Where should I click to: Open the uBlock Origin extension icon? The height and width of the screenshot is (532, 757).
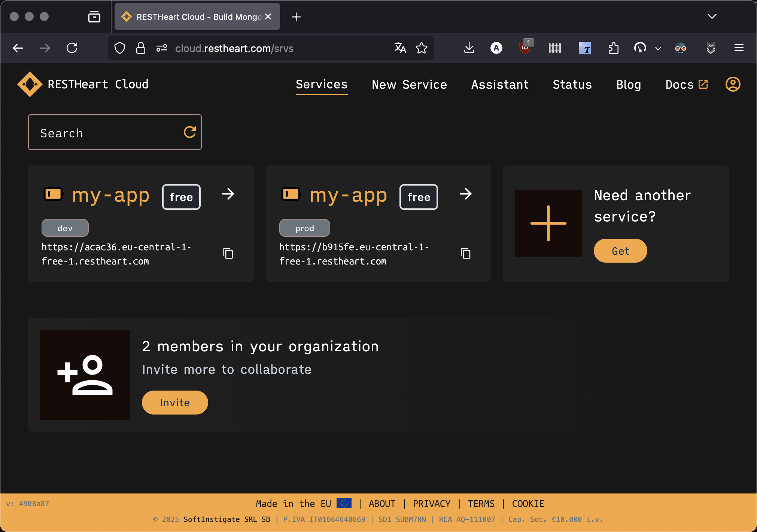pos(524,48)
